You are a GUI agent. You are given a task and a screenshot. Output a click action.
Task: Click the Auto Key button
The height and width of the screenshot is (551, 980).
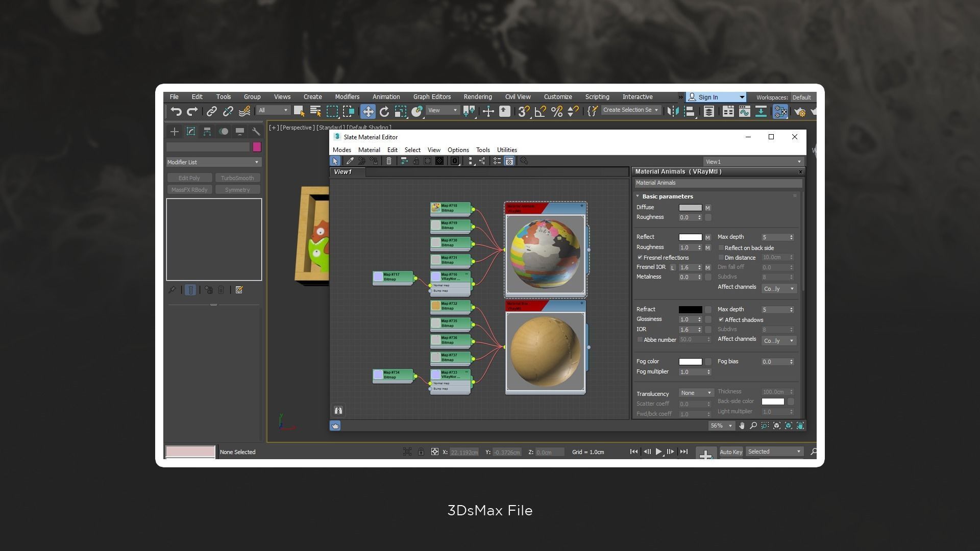[x=730, y=452]
